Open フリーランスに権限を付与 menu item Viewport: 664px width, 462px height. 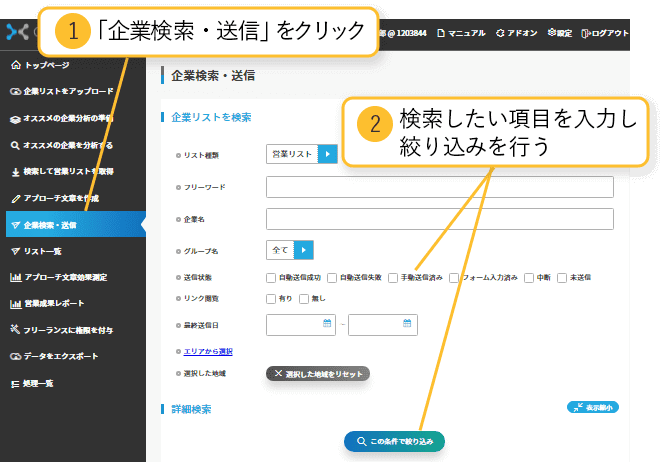tap(68, 330)
